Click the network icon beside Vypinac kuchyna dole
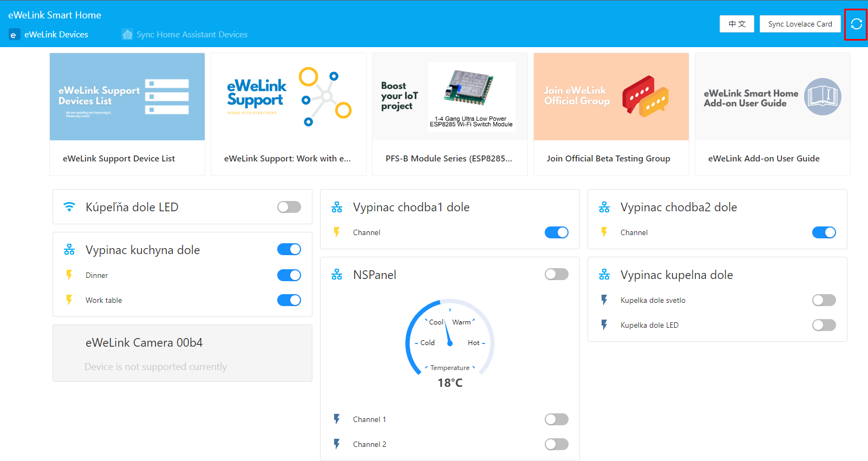Screen dimensions: 868x461 pyautogui.click(x=69, y=250)
